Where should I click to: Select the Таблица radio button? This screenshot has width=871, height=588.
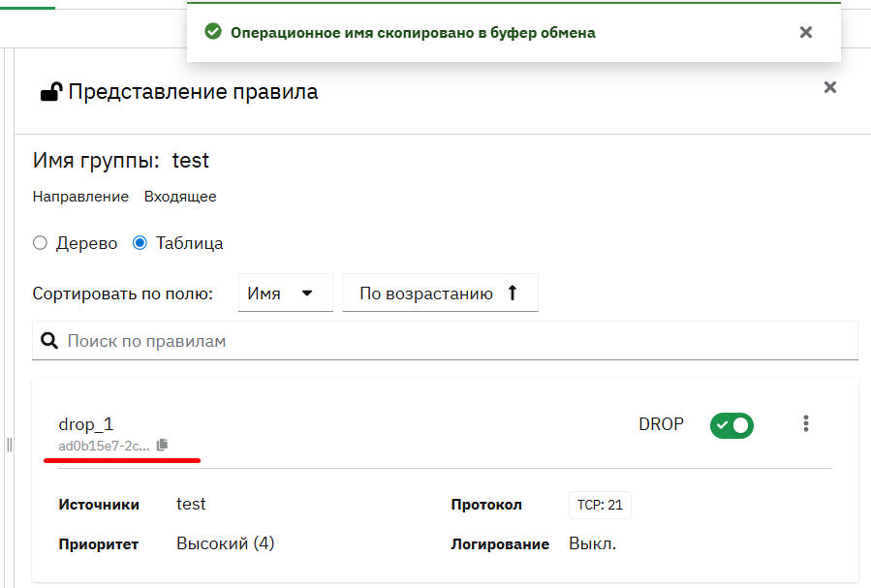pos(140,243)
